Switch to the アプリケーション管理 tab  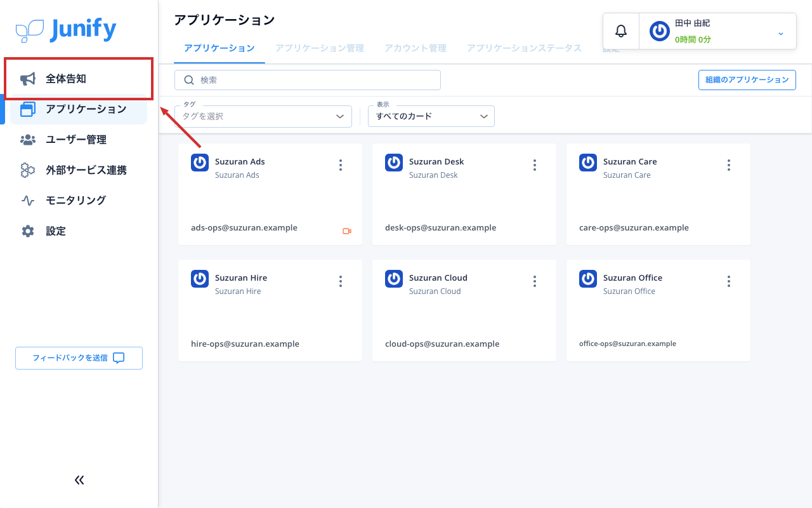coord(320,48)
